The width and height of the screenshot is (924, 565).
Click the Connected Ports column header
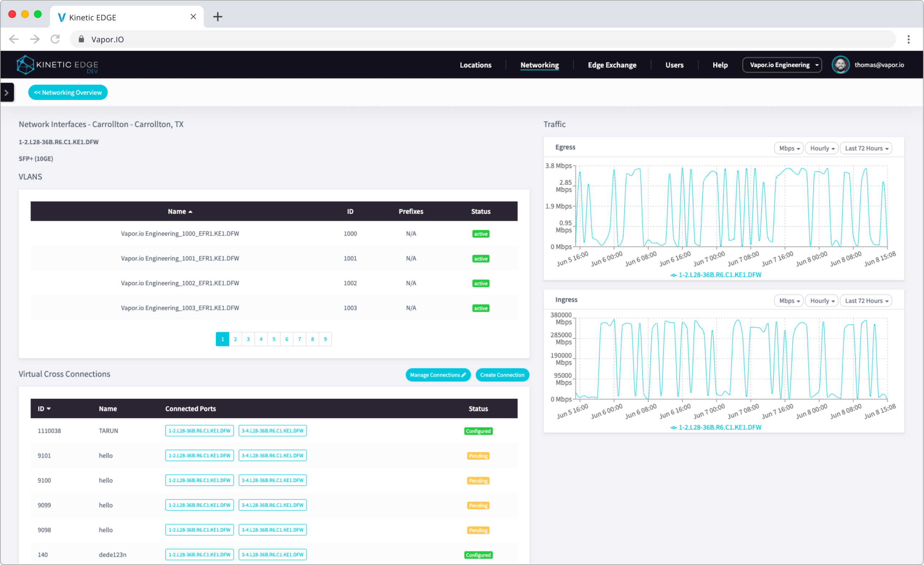click(191, 409)
